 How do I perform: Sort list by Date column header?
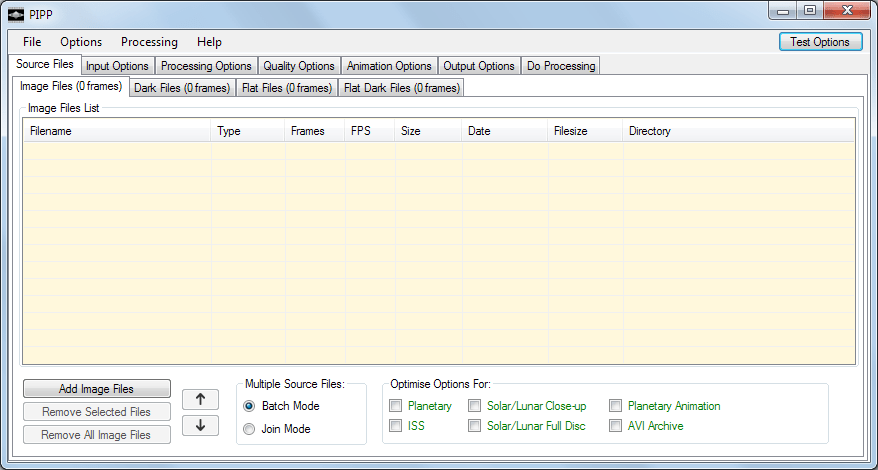point(505,131)
